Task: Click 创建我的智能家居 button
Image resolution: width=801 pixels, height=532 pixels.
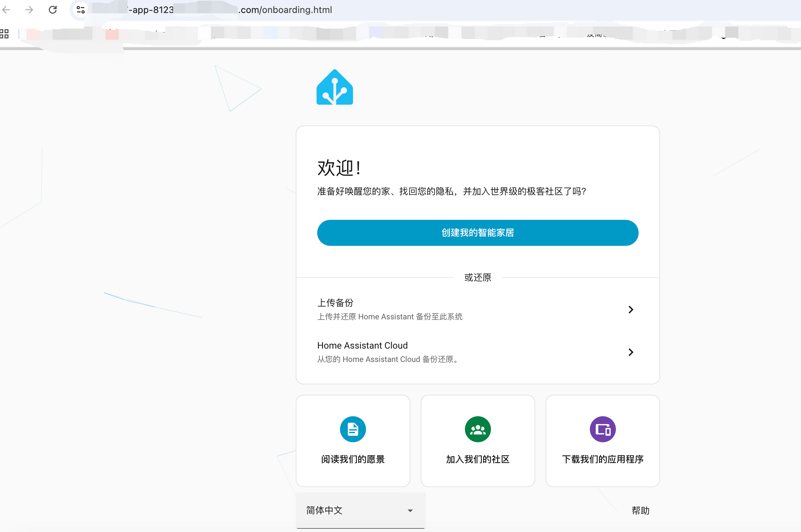Action: [478, 233]
